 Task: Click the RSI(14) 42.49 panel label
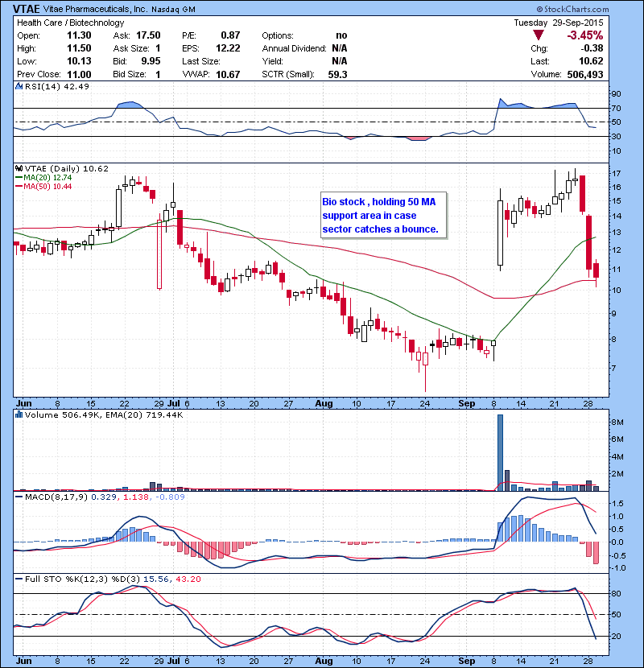(x=57, y=86)
